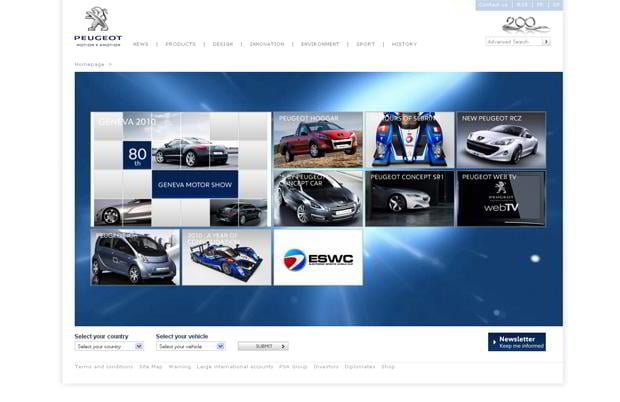Go to the History menu item
Image resolution: width=620 pixels, height=402 pixels.
click(404, 44)
